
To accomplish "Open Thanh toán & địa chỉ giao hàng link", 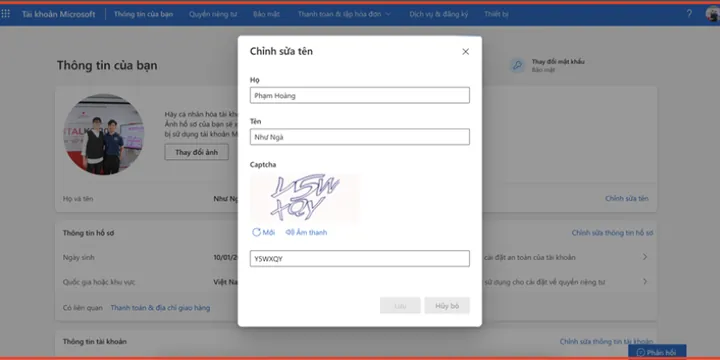I will [x=160, y=308].
